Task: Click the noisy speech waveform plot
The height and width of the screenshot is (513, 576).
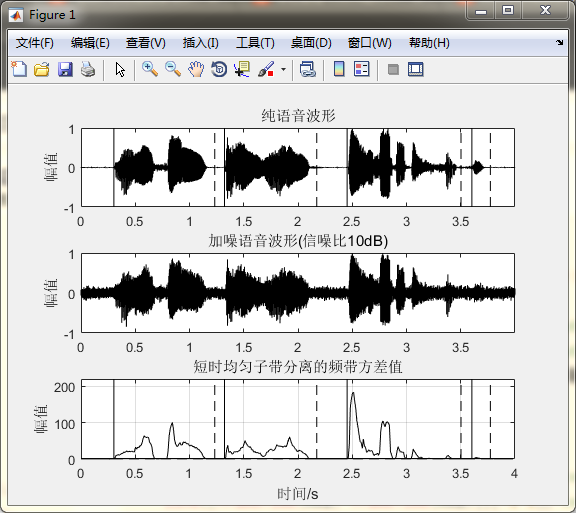Action: 298,293
